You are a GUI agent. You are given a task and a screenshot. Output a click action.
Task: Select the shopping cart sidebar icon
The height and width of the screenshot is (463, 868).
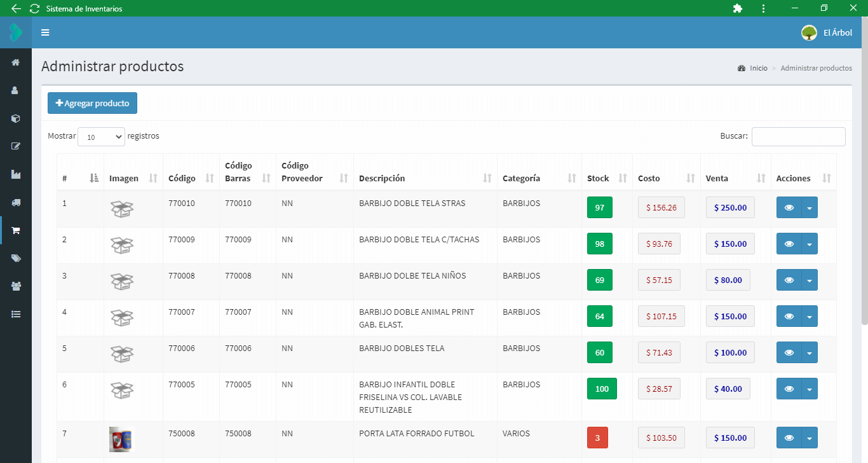point(15,230)
